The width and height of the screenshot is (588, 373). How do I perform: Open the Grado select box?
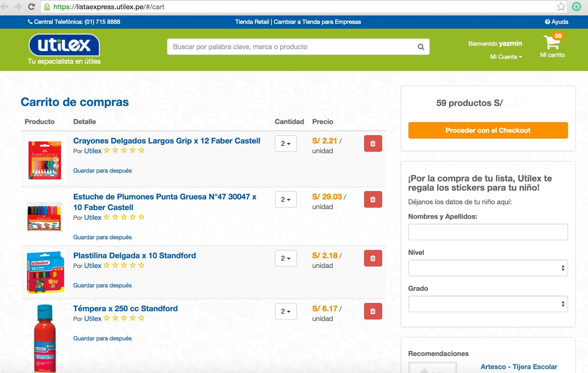(488, 304)
